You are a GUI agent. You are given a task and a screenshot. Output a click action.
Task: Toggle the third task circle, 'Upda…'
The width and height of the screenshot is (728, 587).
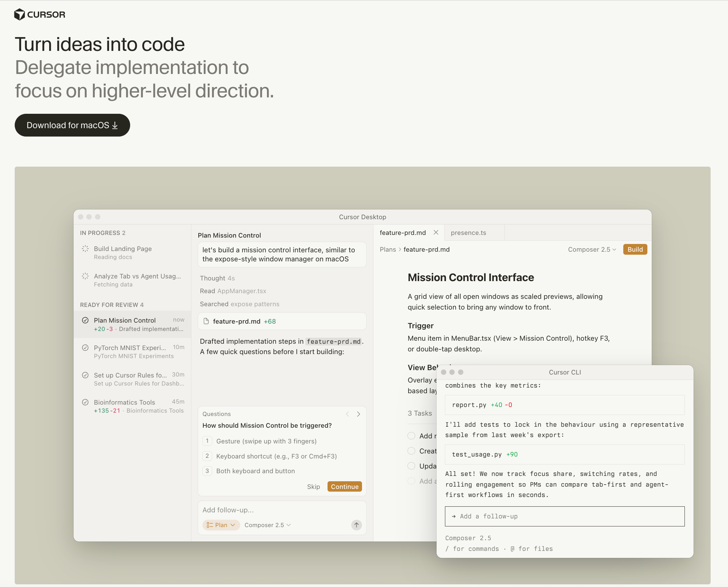coord(411,466)
